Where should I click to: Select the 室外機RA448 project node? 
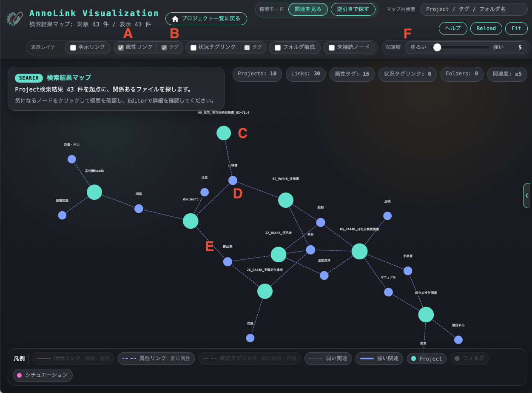tap(94, 192)
